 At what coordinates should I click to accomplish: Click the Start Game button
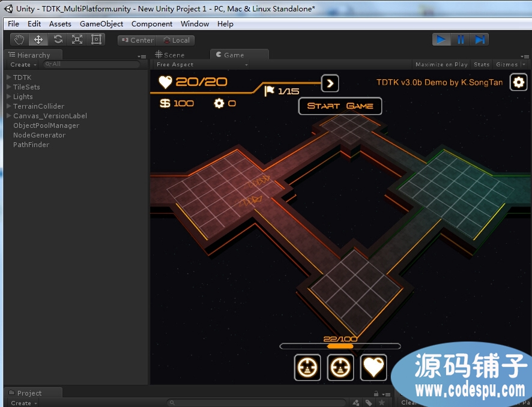pos(340,106)
